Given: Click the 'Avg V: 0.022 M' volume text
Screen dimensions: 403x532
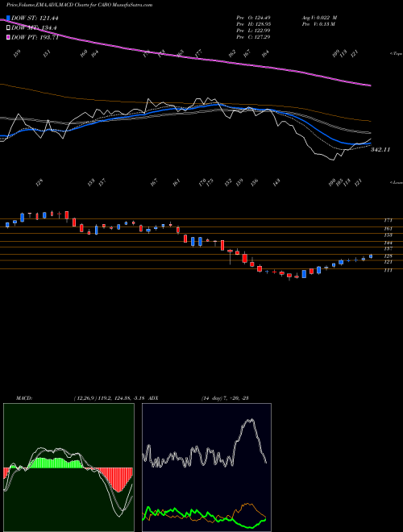Looking at the screenshot, I should (x=319, y=18).
